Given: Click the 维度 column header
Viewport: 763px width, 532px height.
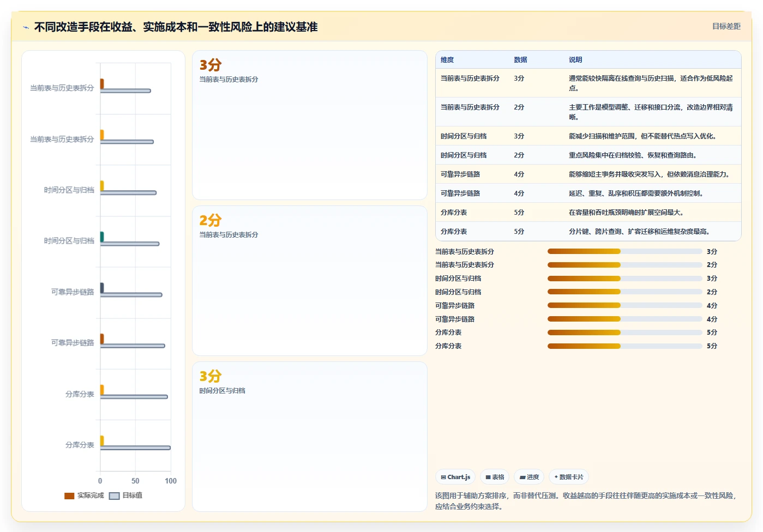Looking at the screenshot, I should pyautogui.click(x=447, y=60).
